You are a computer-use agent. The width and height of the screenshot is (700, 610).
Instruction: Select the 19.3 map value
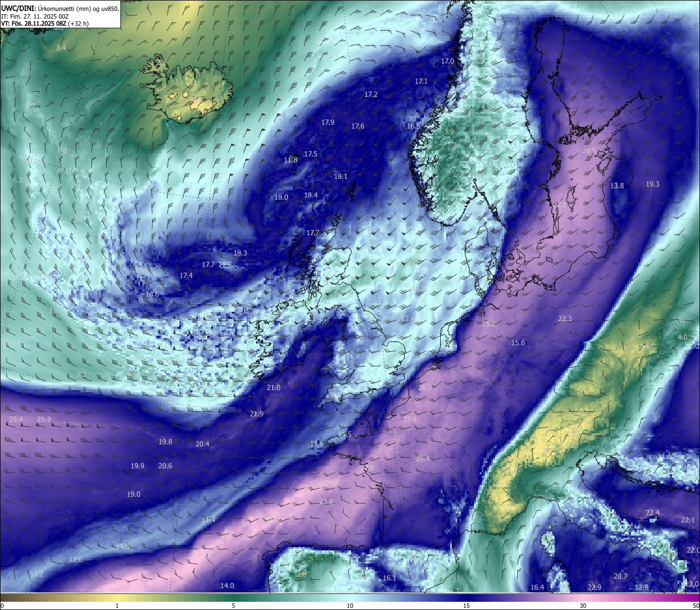[652, 184]
